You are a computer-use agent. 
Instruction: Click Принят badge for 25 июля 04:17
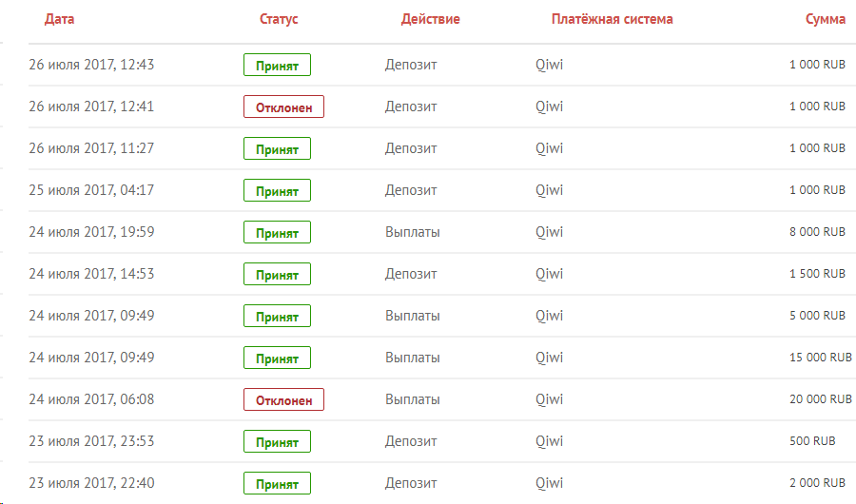click(x=278, y=190)
